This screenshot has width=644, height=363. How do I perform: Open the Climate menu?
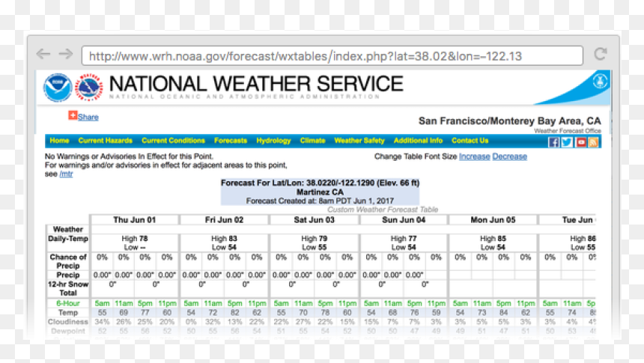click(x=312, y=141)
